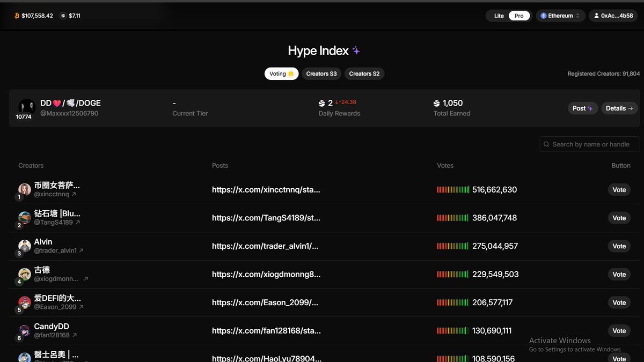
Task: Switch to the Creators S3 tab
Action: click(x=321, y=73)
